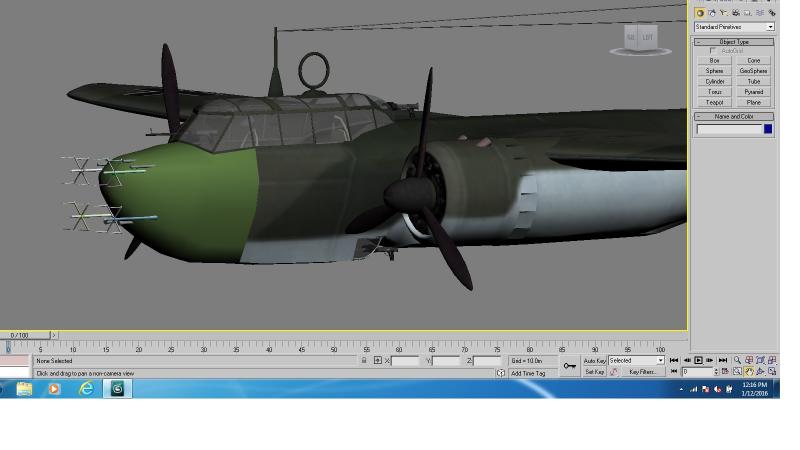Open the blue object color swatch
The height and width of the screenshot is (450, 800).
point(768,129)
